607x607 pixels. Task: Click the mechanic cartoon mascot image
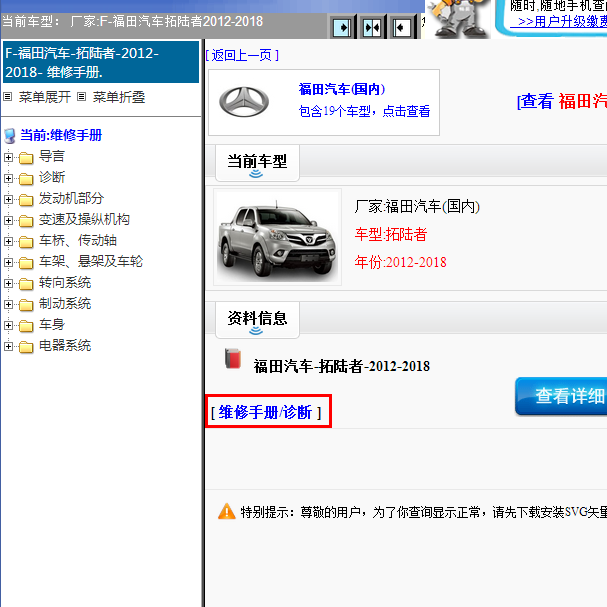pyautogui.click(x=459, y=19)
